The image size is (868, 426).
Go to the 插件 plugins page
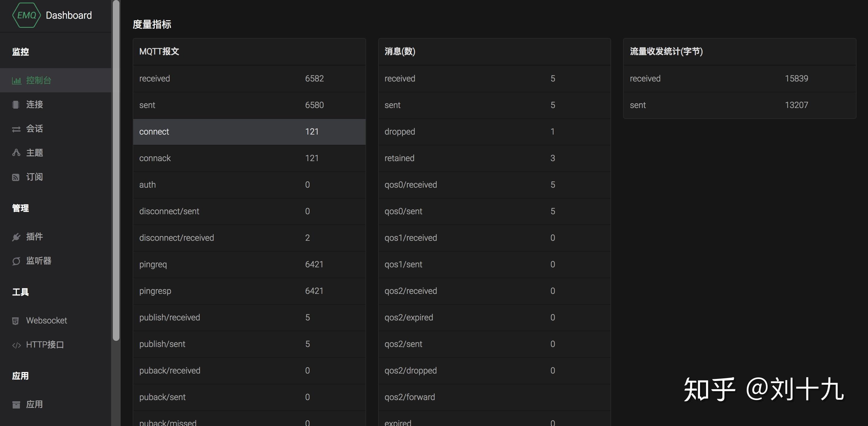pos(34,237)
